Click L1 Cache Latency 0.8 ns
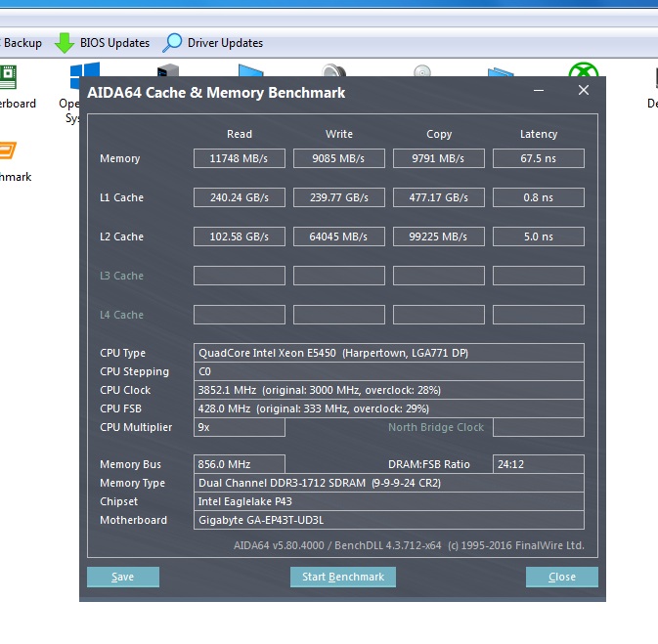The height and width of the screenshot is (644, 658). tap(539, 197)
